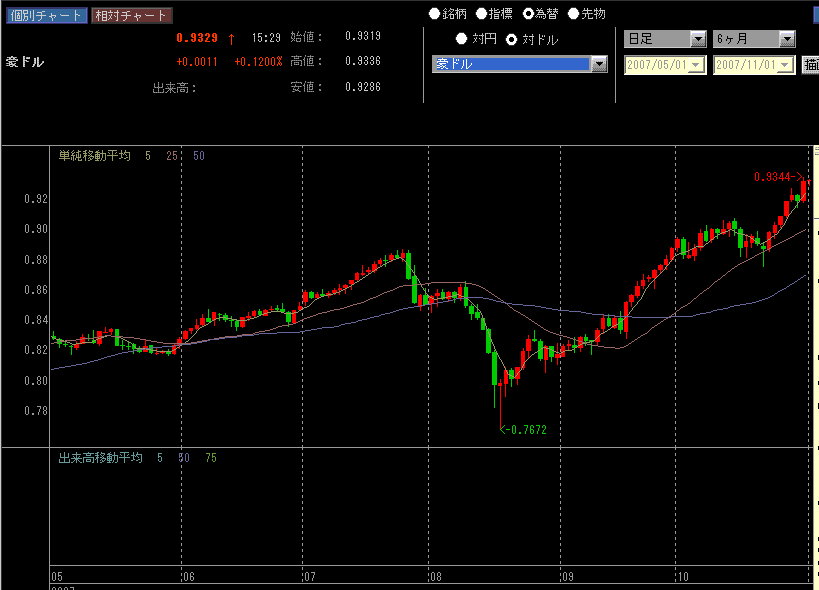The image size is (819, 590).
Task: Select the 先物 radio button
Action: 573,14
